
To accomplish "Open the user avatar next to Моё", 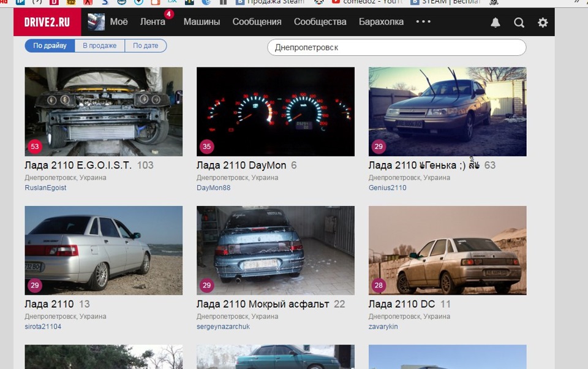I will 96,22.
